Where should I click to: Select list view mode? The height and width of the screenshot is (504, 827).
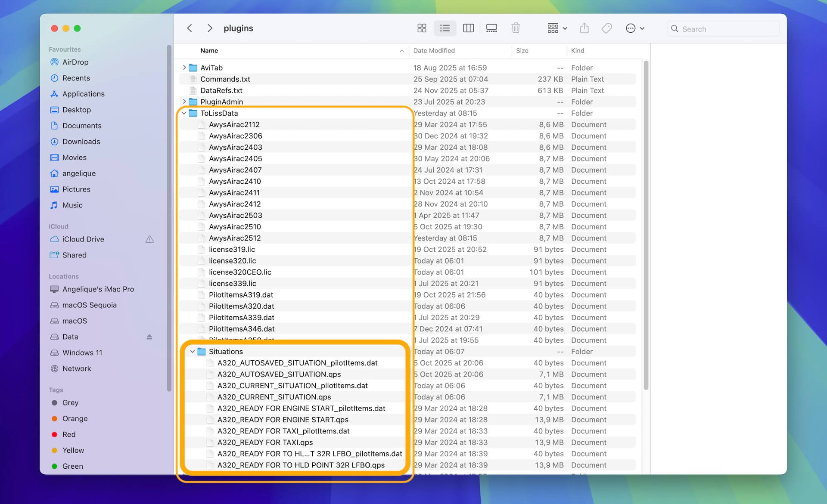pos(445,28)
